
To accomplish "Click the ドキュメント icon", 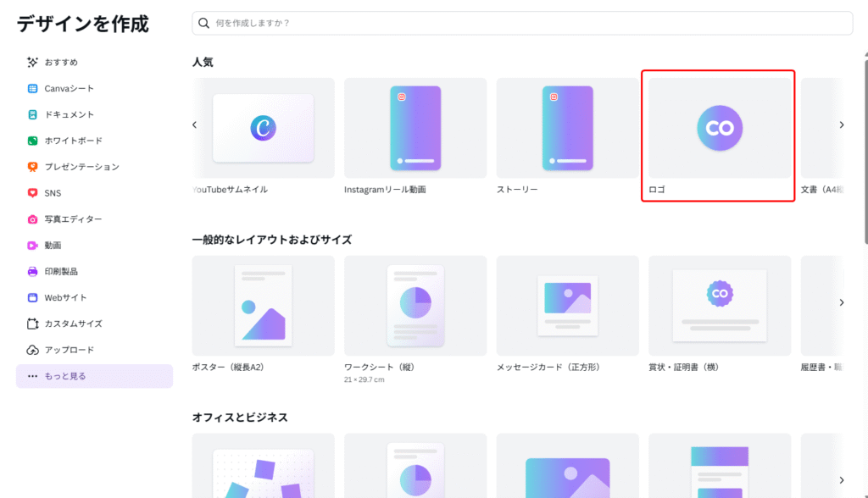I will coord(33,114).
